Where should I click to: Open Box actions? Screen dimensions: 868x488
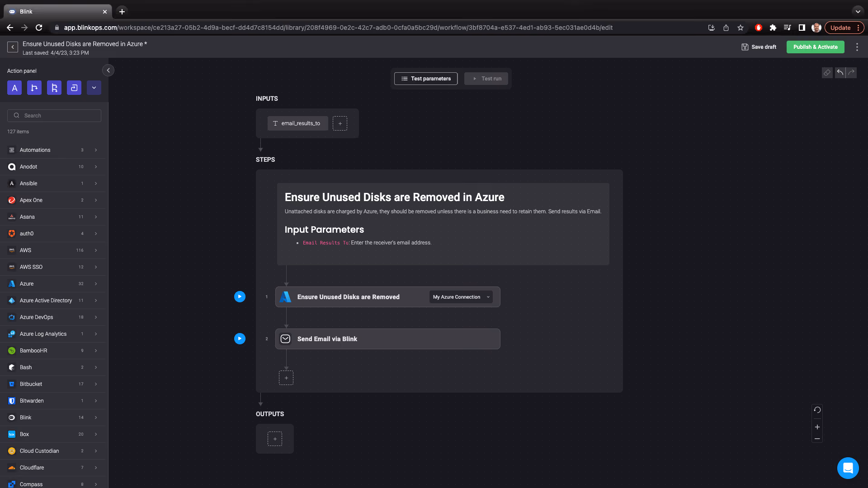point(52,434)
